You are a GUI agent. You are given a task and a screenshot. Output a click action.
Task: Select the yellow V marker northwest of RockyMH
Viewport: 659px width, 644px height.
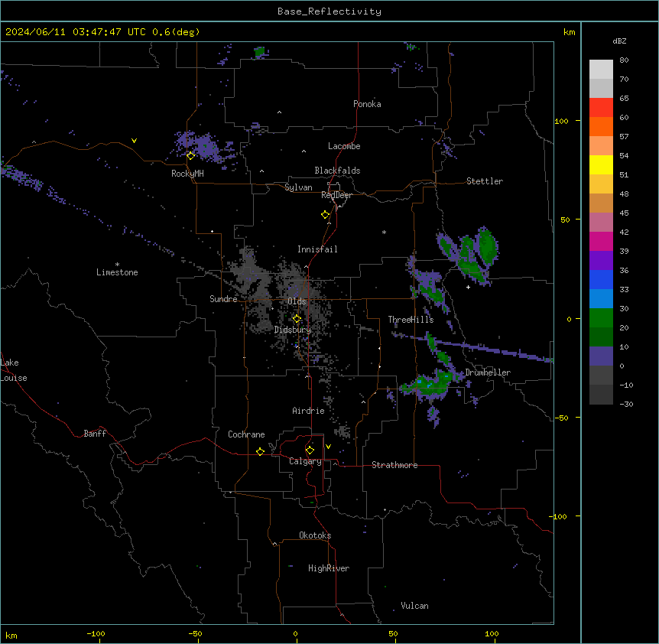134,141
